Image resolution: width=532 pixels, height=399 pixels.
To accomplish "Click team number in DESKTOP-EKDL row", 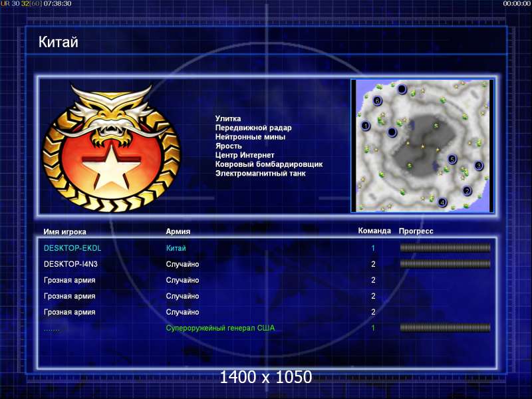I will 373,248.
